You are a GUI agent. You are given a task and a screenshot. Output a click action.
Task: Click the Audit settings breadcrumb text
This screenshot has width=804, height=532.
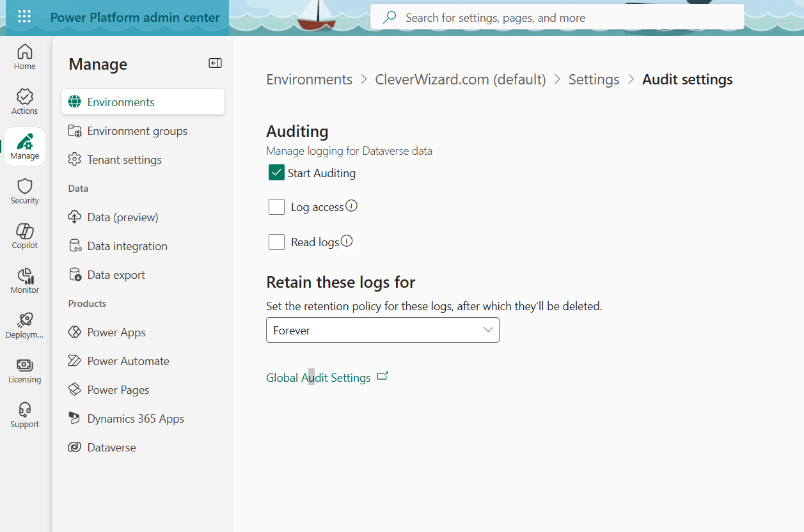(688, 79)
